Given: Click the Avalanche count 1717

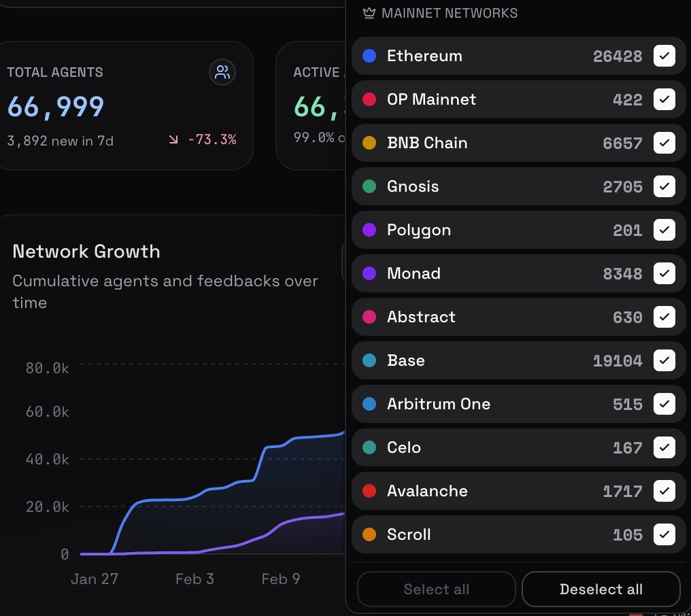Looking at the screenshot, I should tap(622, 492).
